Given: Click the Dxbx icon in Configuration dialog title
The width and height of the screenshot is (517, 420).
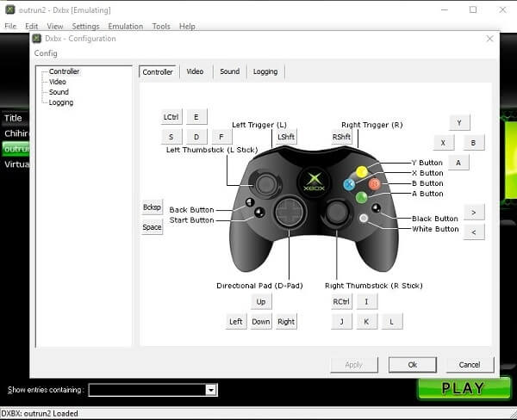Looking at the screenshot, I should pos(36,39).
